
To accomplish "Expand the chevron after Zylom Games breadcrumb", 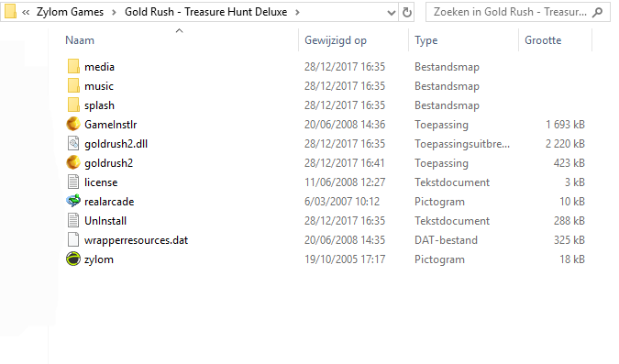I will tap(114, 12).
